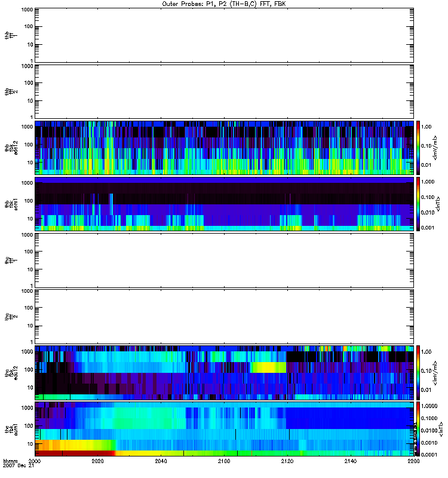448x478 pixels.
Task: Click the second empty thb FFT panel
Action: [224, 91]
